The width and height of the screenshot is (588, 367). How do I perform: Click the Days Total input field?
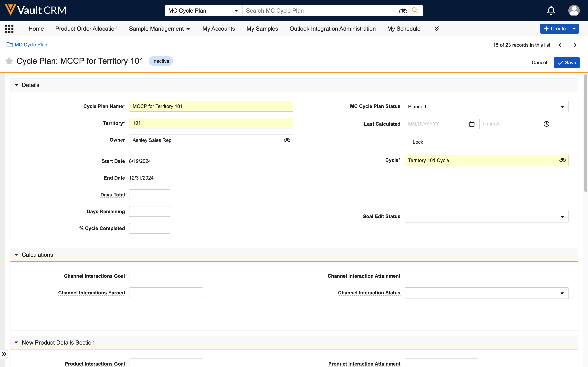click(149, 195)
